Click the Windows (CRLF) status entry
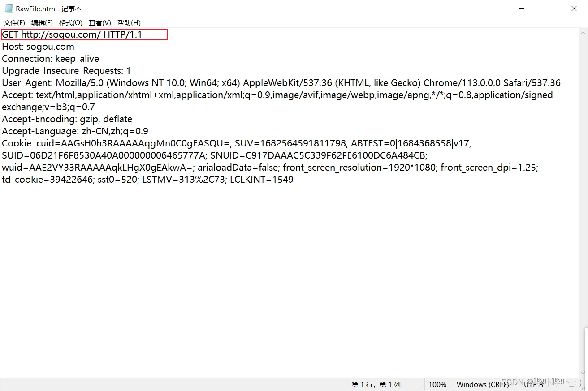 pos(483,384)
